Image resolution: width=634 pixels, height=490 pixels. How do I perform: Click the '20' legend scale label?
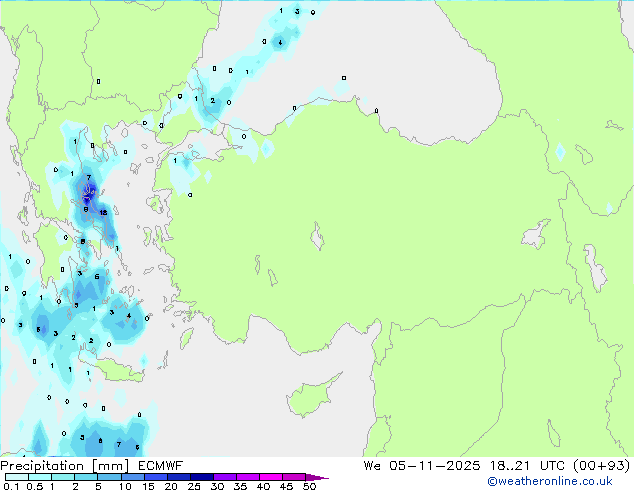171,486
